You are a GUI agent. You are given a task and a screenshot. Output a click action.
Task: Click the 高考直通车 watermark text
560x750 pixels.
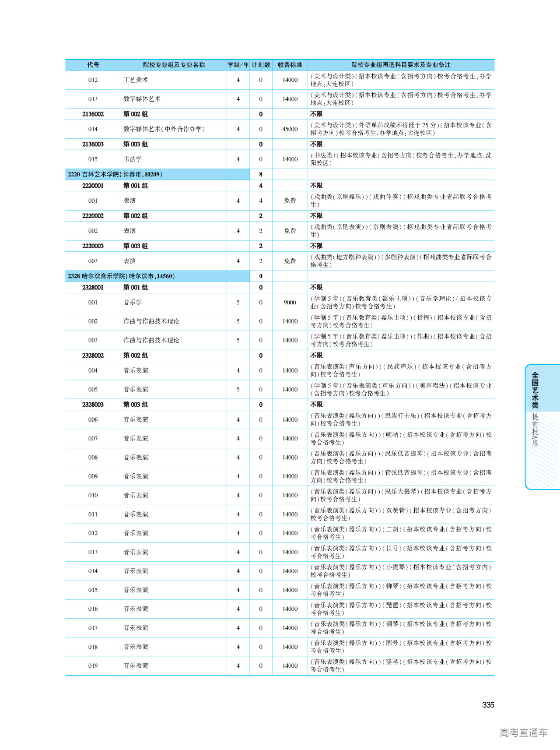click(523, 732)
